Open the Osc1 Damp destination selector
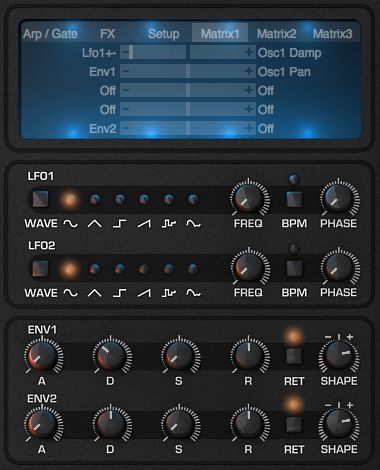This screenshot has height=470, width=380. pos(289,53)
